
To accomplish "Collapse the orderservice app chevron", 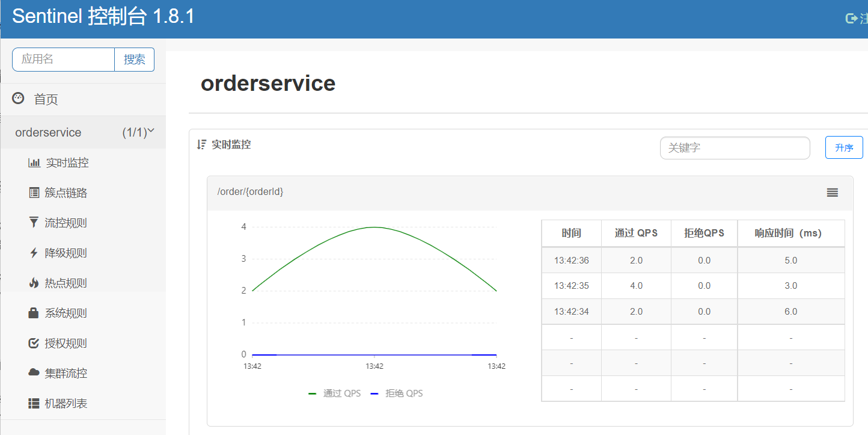I will coord(151,131).
